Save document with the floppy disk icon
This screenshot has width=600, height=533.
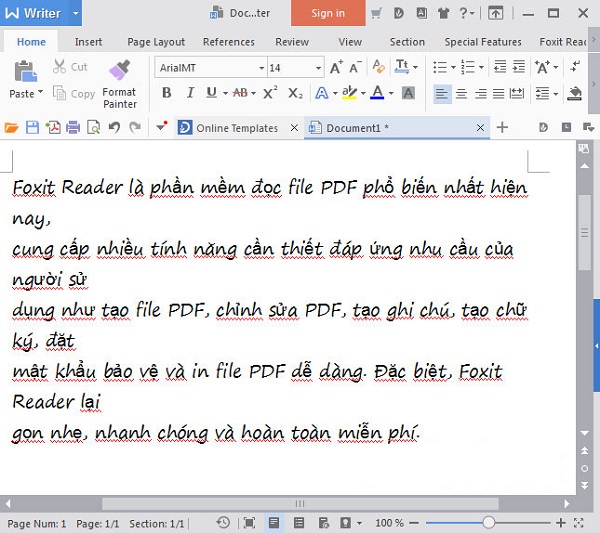33,127
